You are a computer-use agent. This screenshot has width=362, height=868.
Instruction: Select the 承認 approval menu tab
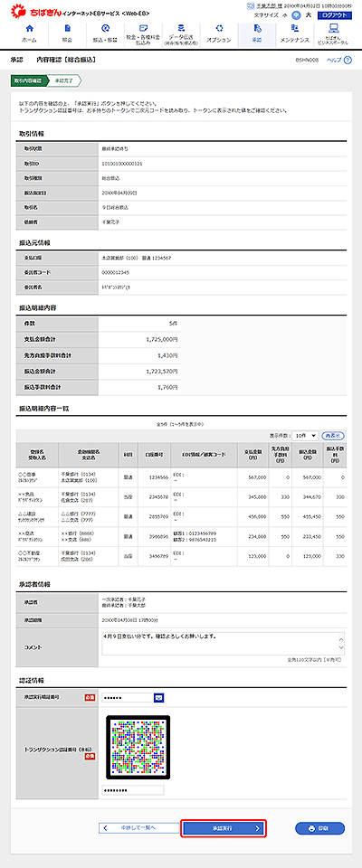(256, 33)
